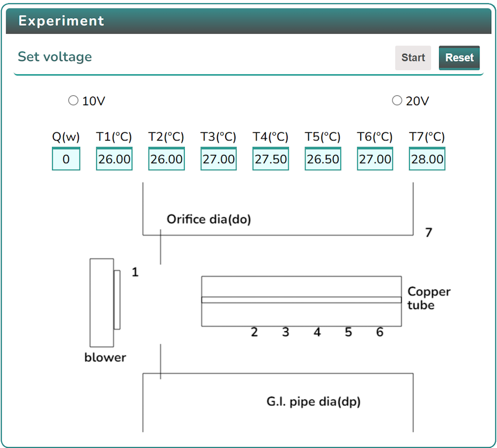Click the Set voltage heading
Viewport: 497px width, 448px height.
[55, 57]
